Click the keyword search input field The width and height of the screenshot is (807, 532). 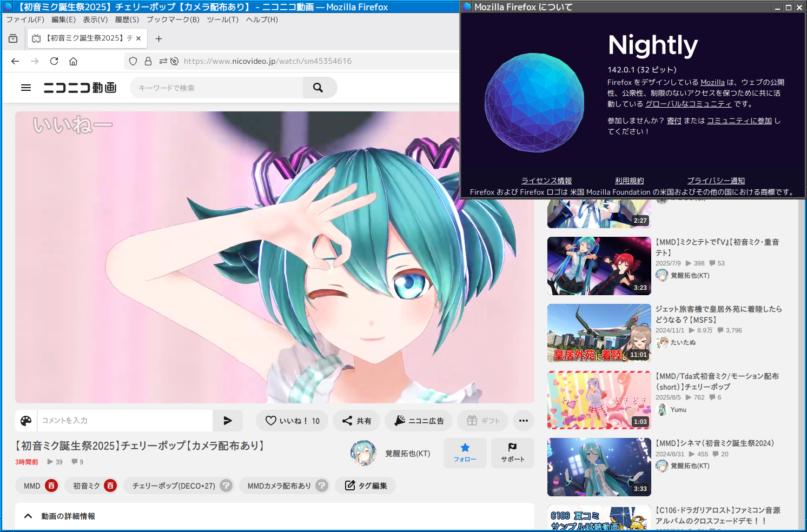click(216, 88)
